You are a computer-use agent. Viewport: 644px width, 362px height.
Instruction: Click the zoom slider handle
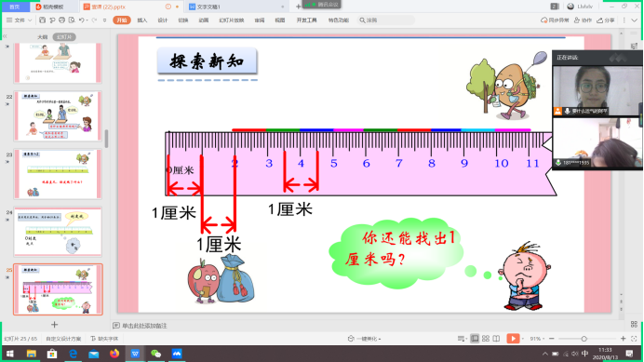pyautogui.click(x=584, y=339)
